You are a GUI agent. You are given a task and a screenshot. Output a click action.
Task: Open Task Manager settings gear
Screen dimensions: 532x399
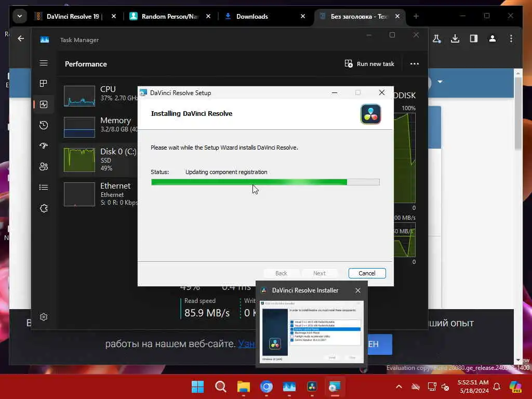tap(44, 317)
